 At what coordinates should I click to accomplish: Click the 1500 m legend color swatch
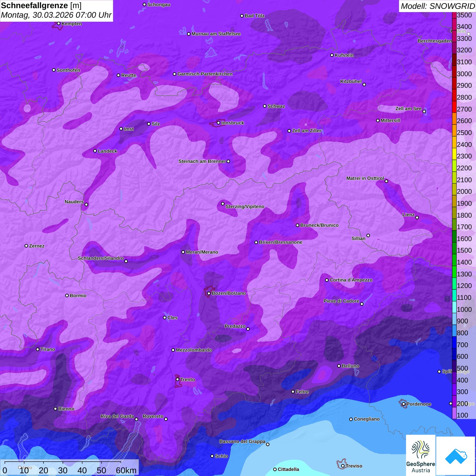tap(454, 248)
